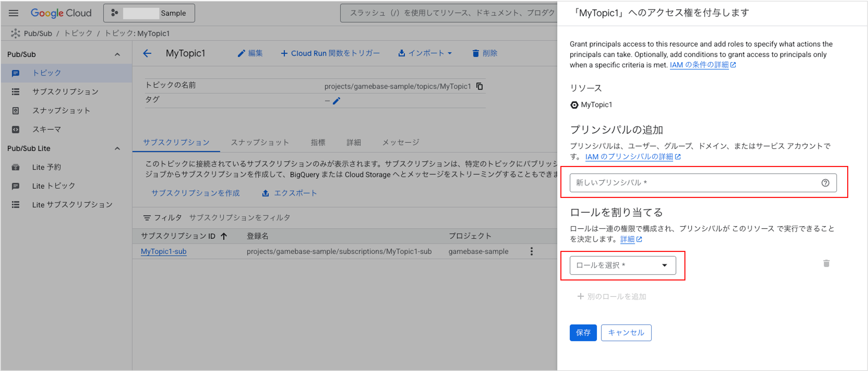Click the 登録名 column header
This screenshot has width=868, height=371.
click(x=258, y=236)
